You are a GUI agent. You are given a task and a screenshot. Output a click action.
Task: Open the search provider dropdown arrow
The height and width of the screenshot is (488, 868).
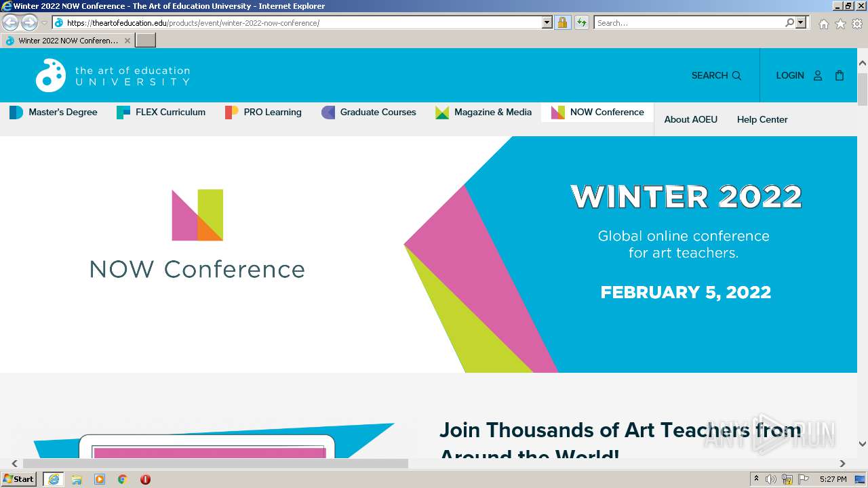[x=801, y=23]
